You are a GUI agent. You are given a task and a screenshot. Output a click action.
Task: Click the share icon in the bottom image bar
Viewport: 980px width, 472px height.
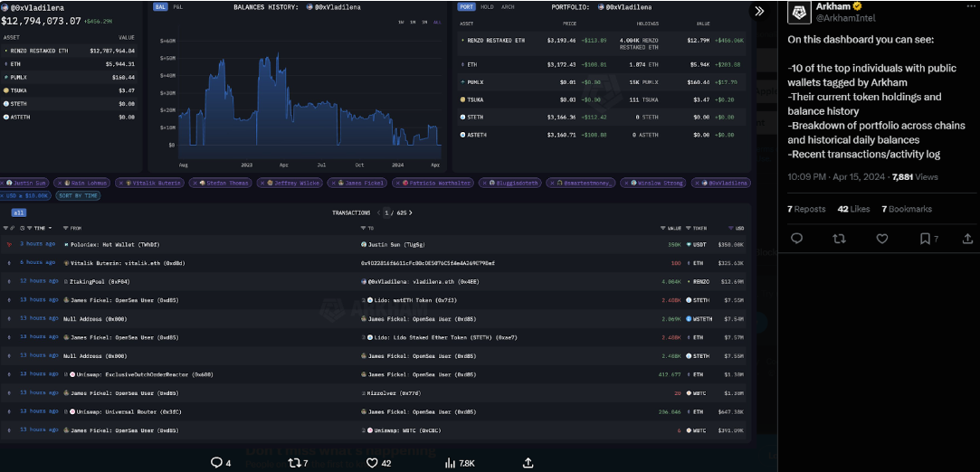coord(528,463)
